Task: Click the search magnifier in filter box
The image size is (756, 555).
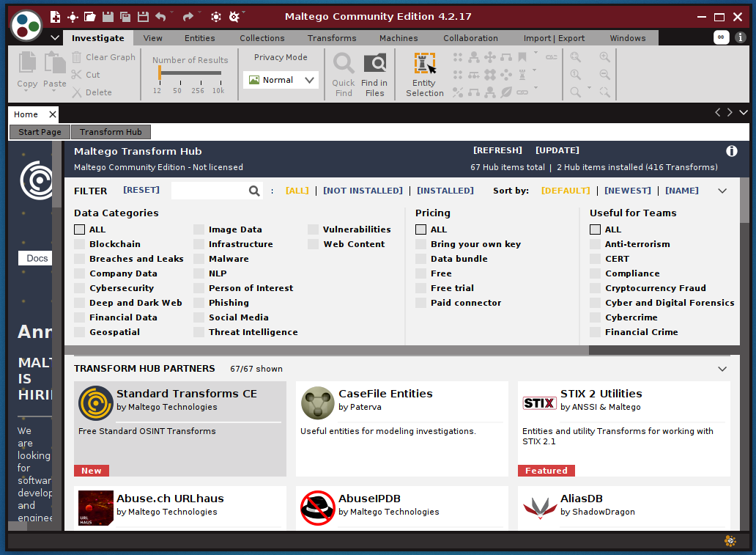Action: (254, 191)
